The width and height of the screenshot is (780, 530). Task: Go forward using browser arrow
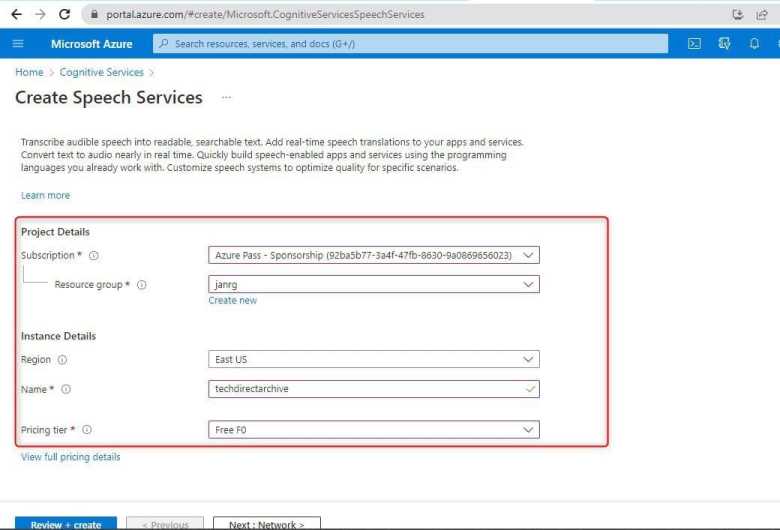(x=40, y=14)
